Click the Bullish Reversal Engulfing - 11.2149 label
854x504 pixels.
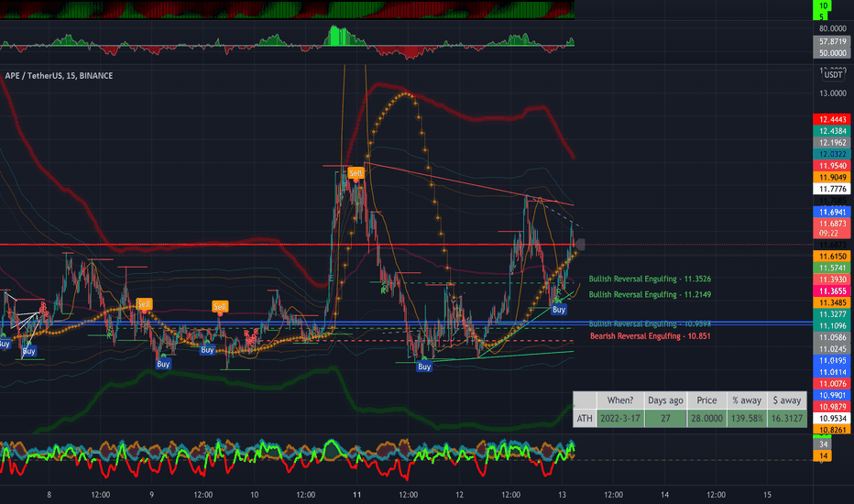(650, 294)
